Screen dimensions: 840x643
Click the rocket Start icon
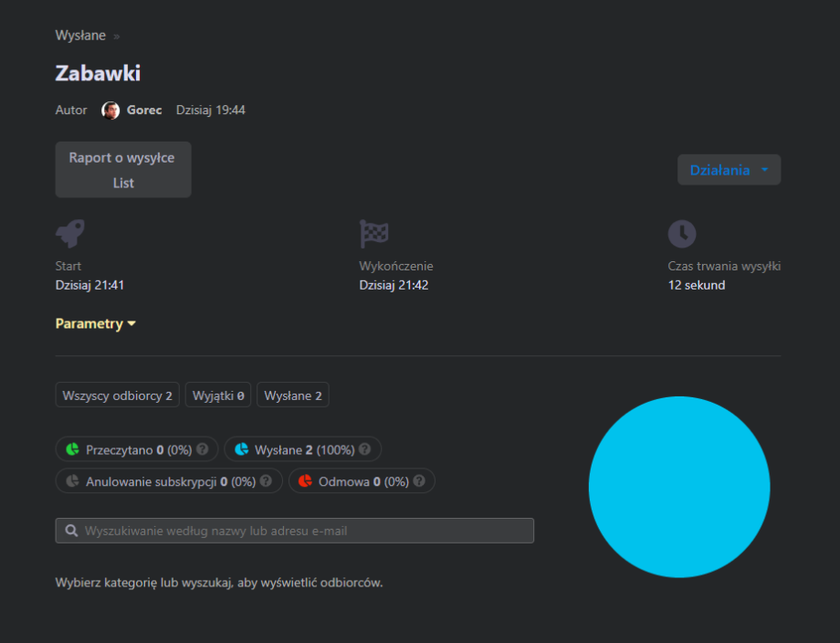pos(70,234)
